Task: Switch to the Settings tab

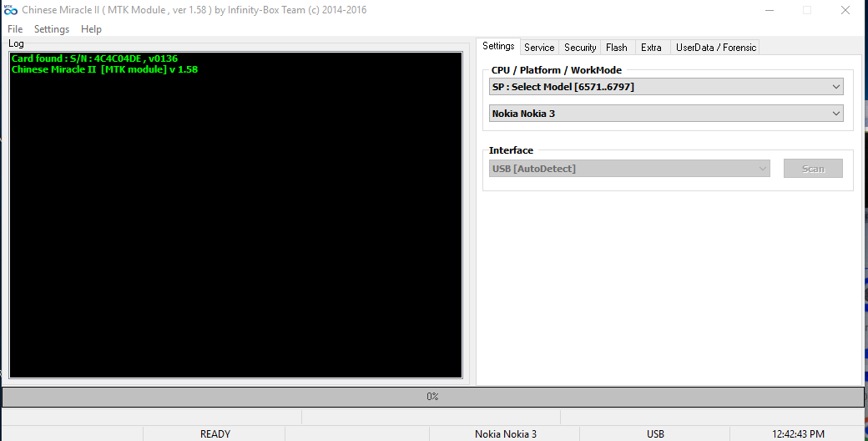Action: pyautogui.click(x=498, y=46)
